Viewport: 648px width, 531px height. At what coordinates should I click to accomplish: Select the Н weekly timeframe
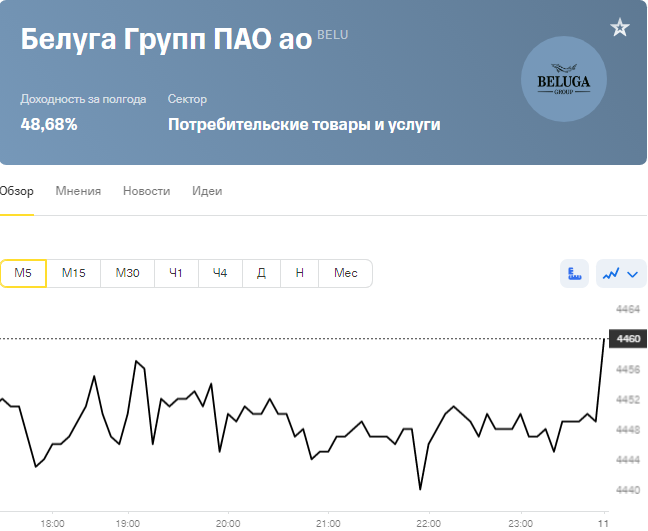tap(300, 273)
